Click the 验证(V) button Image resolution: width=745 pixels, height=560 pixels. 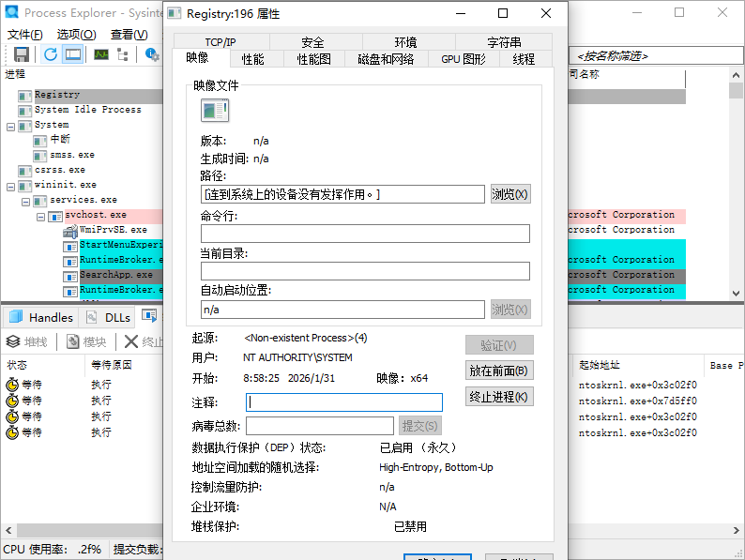pos(499,345)
